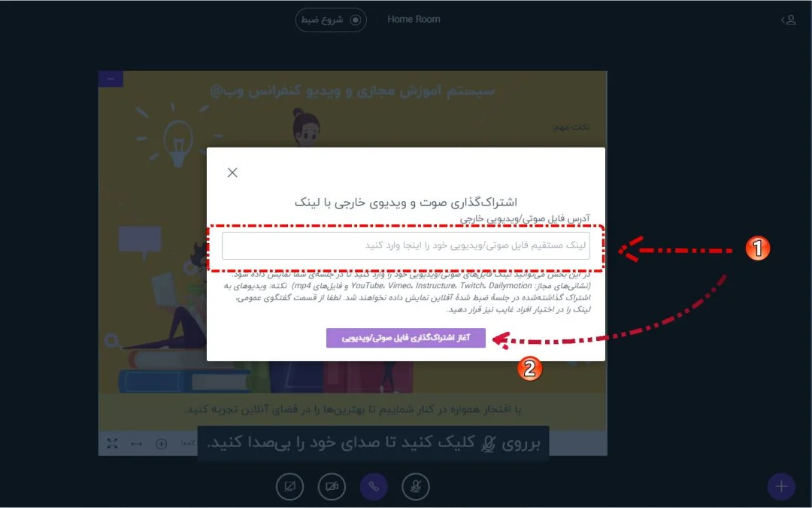Click the record circle icon beside شروع ضبط
The image size is (812, 508).
[x=355, y=20]
